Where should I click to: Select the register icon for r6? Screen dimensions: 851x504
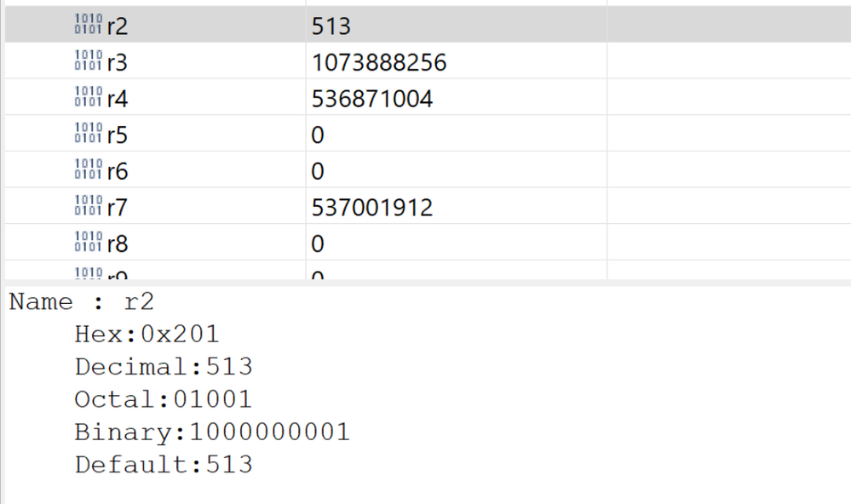[x=88, y=171]
